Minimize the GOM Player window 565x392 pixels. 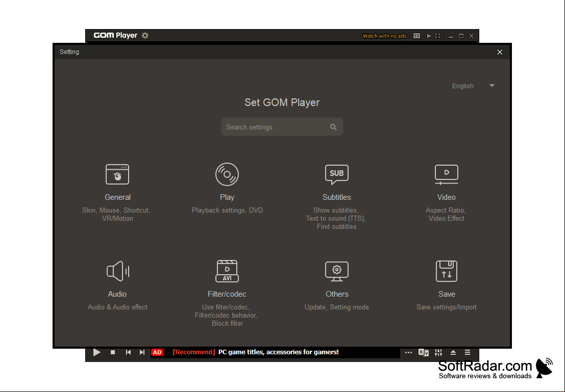pyautogui.click(x=451, y=36)
